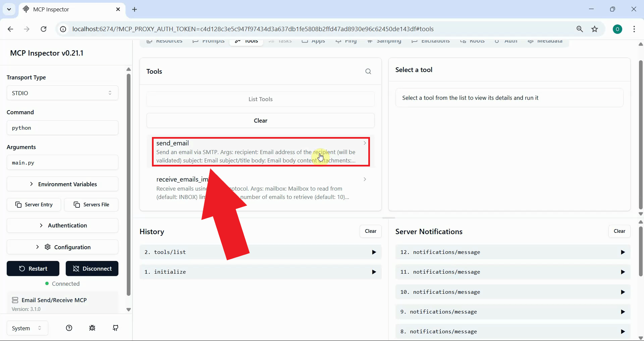Open notification 12 notifications/message entry

[512, 252]
